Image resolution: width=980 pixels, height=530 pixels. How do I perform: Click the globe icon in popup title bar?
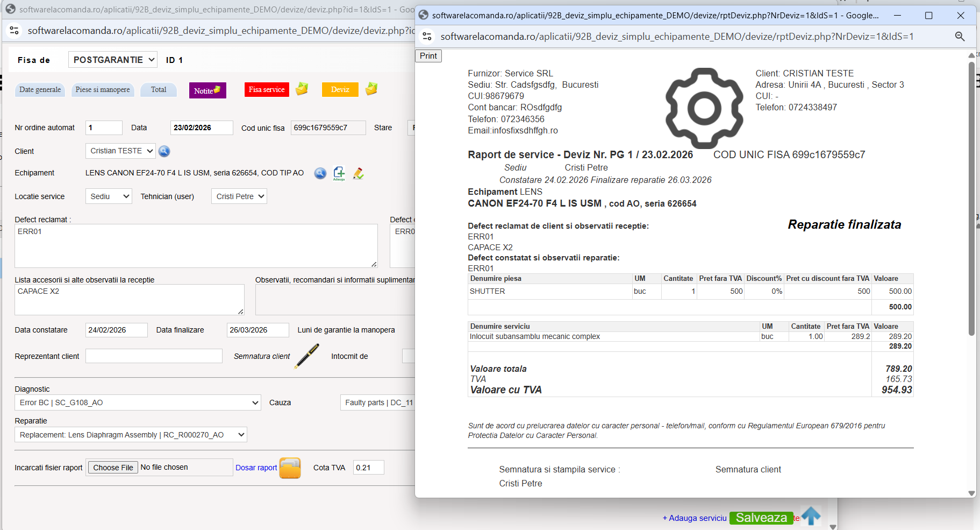424,15
